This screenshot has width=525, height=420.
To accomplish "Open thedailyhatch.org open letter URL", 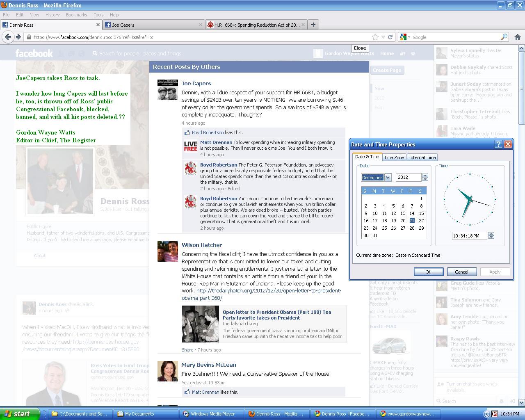I will 261,294.
